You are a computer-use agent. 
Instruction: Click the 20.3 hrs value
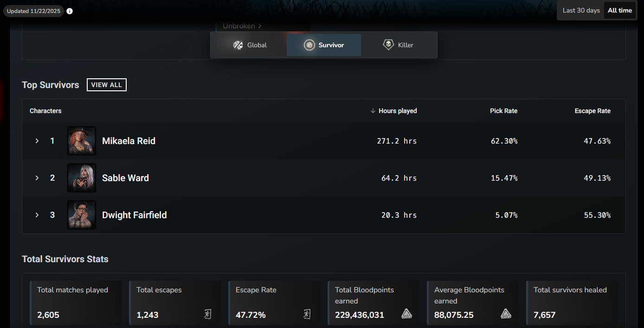399,215
